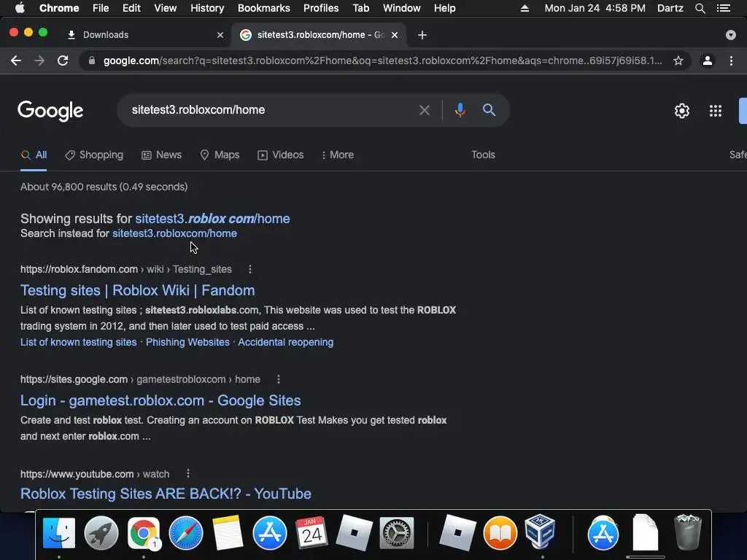Reload the current page
747x560 pixels.
click(x=63, y=61)
